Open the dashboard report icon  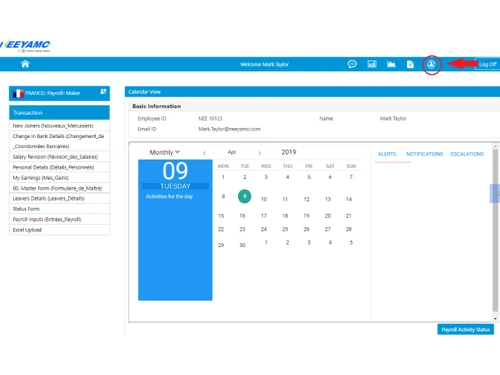(x=372, y=64)
